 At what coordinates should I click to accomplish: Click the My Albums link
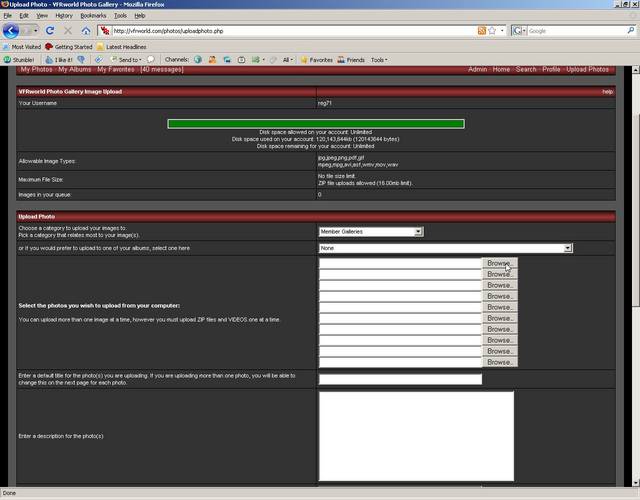[x=75, y=70]
